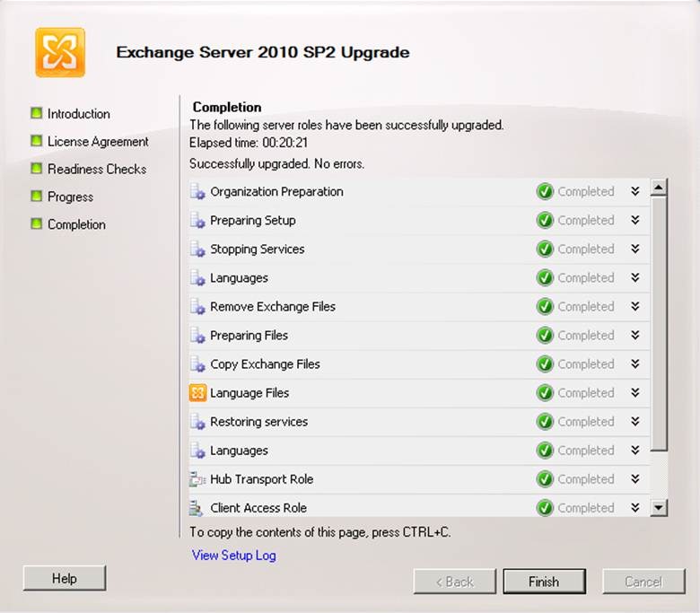Select the License Agreement wizard step
This screenshot has width=700, height=613.
coord(98,142)
